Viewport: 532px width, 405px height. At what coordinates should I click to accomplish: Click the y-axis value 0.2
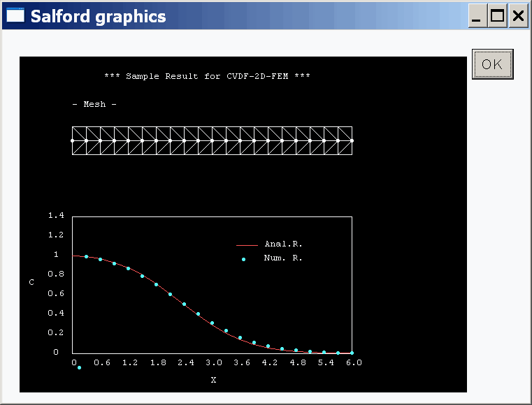coord(56,332)
